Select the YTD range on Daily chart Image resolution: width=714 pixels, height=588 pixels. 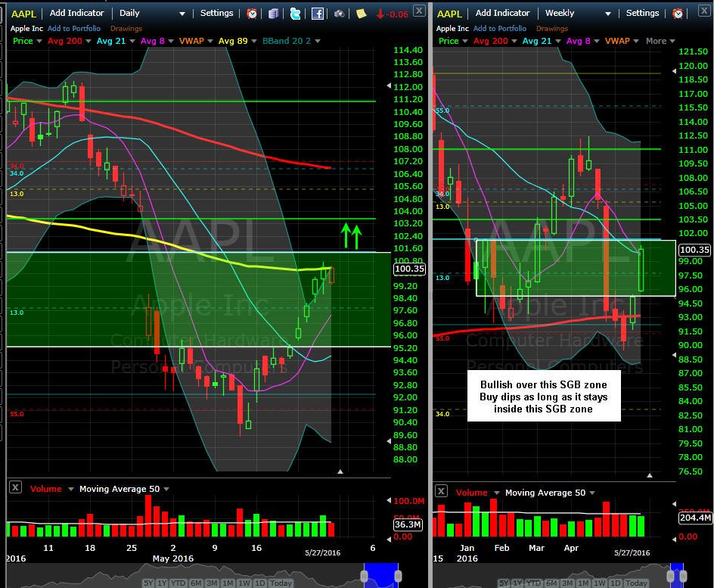pyautogui.click(x=178, y=583)
